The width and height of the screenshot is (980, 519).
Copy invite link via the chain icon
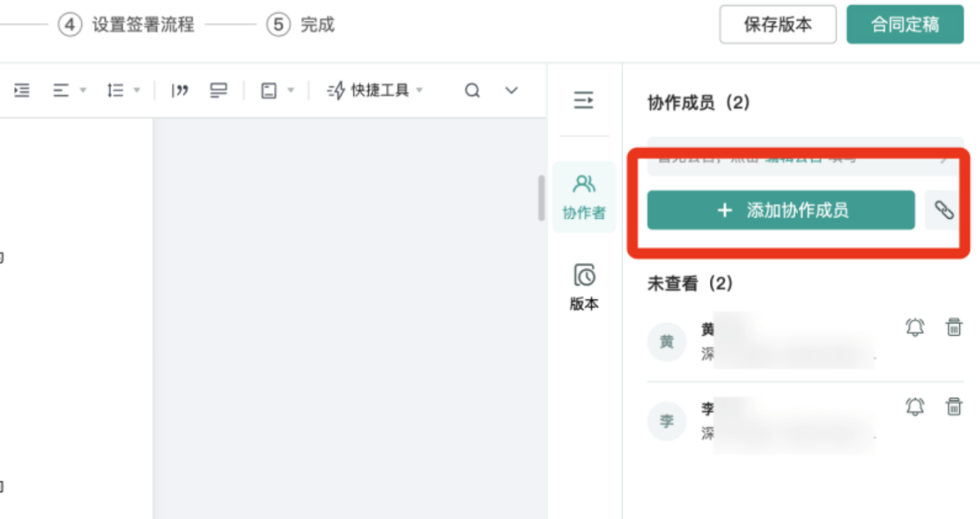[943, 210]
